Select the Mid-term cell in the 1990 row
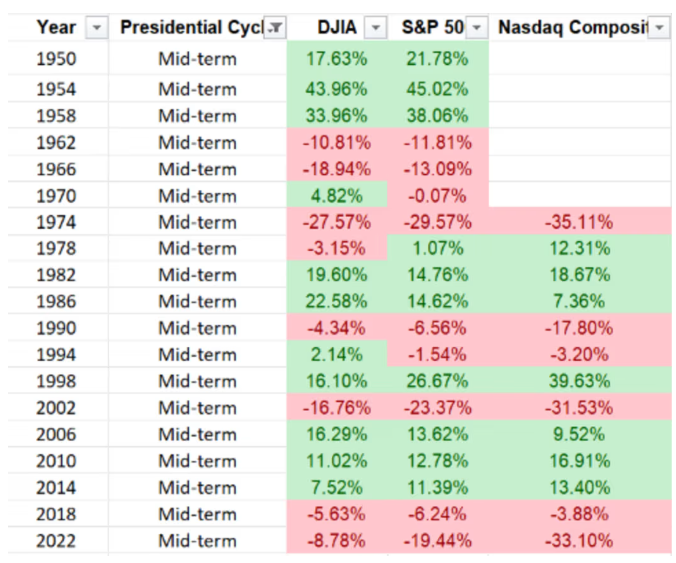The height and width of the screenshot is (563, 676). click(x=197, y=328)
